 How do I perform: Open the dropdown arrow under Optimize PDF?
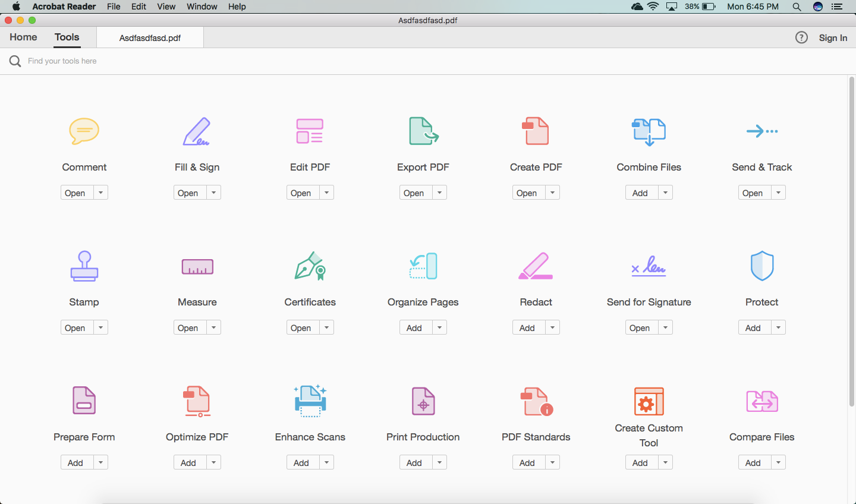click(x=213, y=462)
